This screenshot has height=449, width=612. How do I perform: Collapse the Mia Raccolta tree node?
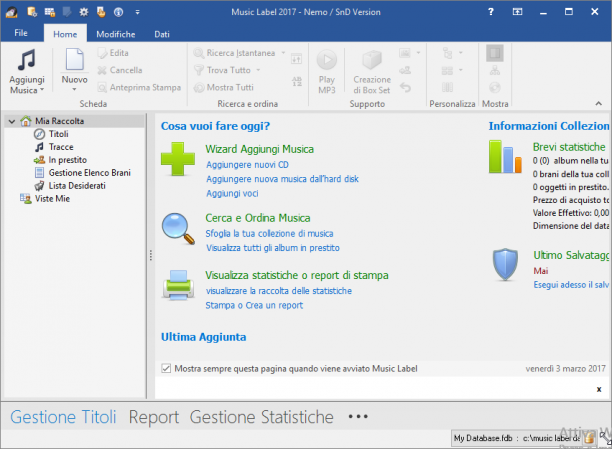(x=12, y=121)
